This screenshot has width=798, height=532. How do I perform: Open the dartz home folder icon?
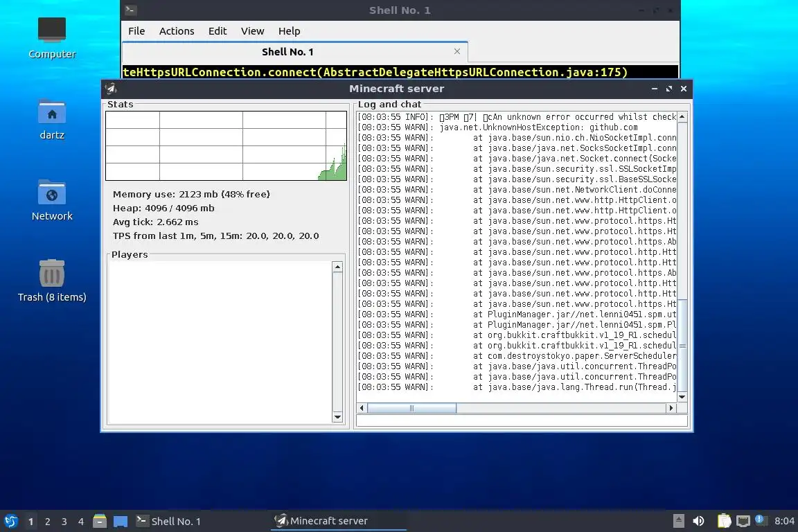point(52,119)
